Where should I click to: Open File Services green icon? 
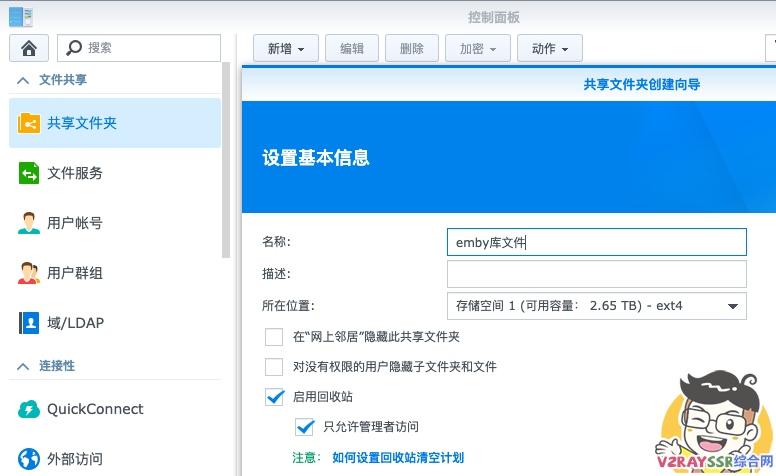[29, 173]
